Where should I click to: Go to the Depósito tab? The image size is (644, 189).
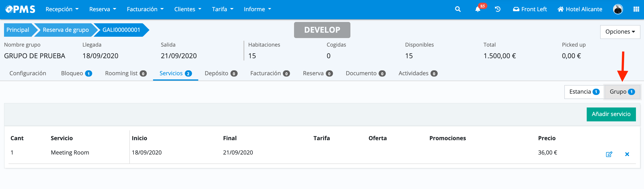[221, 73]
